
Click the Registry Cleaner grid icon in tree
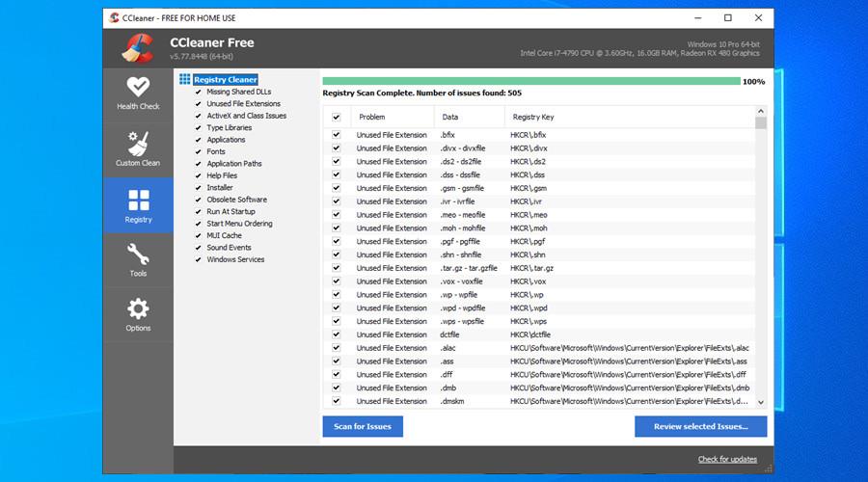184,79
